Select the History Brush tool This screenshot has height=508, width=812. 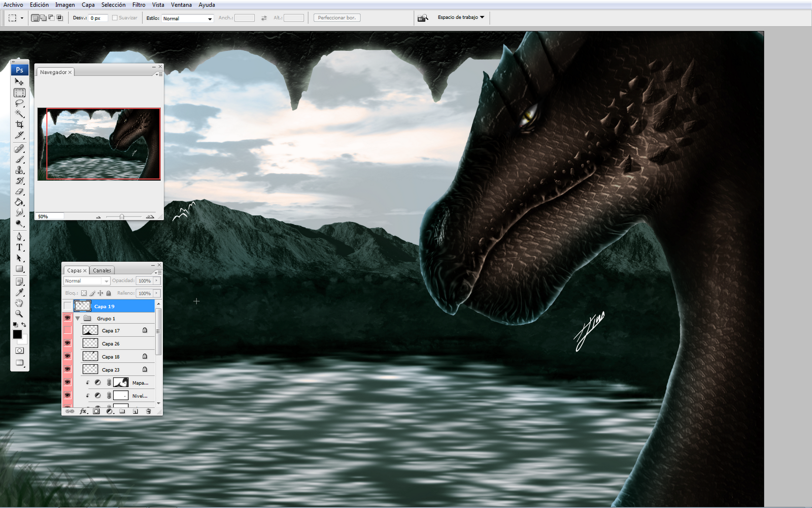tap(19, 181)
